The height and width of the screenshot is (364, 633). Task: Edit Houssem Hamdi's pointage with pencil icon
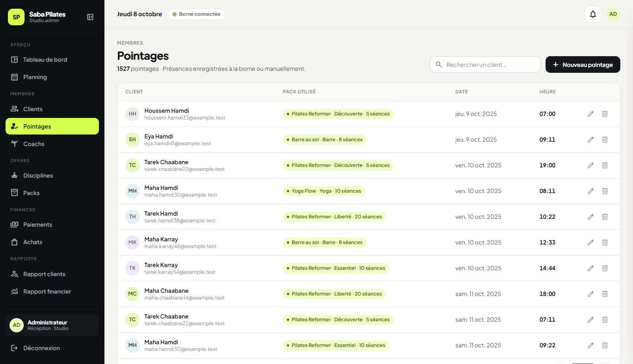(x=591, y=114)
